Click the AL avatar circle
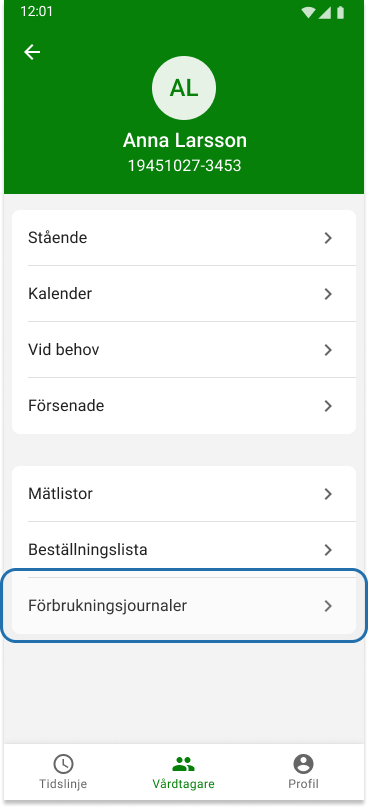368x808 pixels. pyautogui.click(x=184, y=88)
